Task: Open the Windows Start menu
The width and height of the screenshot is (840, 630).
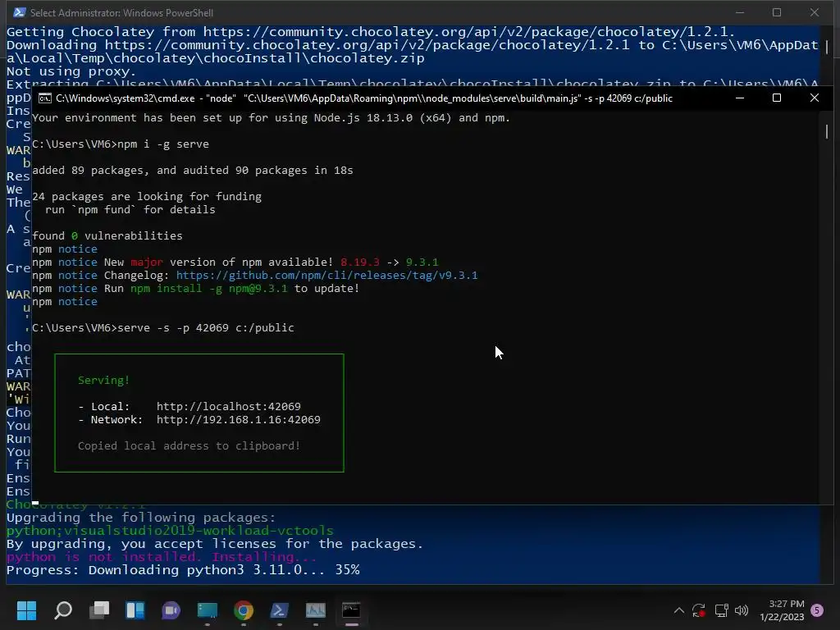Action: pyautogui.click(x=26, y=610)
